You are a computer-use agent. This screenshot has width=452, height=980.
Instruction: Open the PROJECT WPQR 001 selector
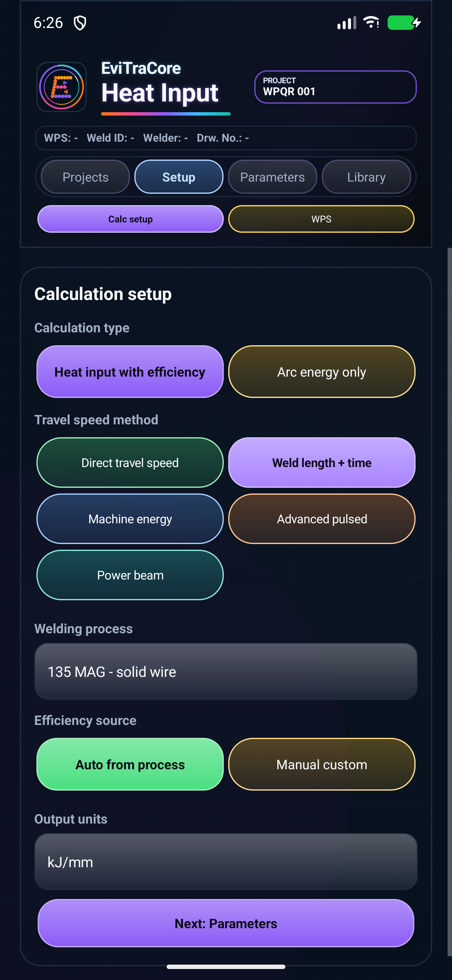(335, 87)
